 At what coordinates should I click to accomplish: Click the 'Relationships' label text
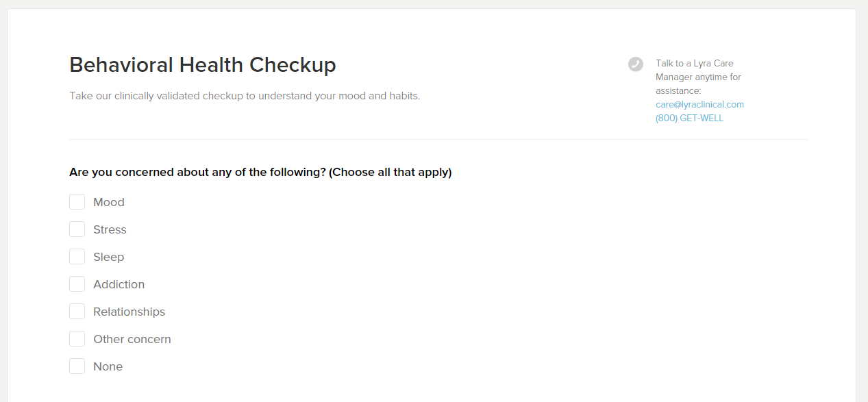click(x=129, y=312)
